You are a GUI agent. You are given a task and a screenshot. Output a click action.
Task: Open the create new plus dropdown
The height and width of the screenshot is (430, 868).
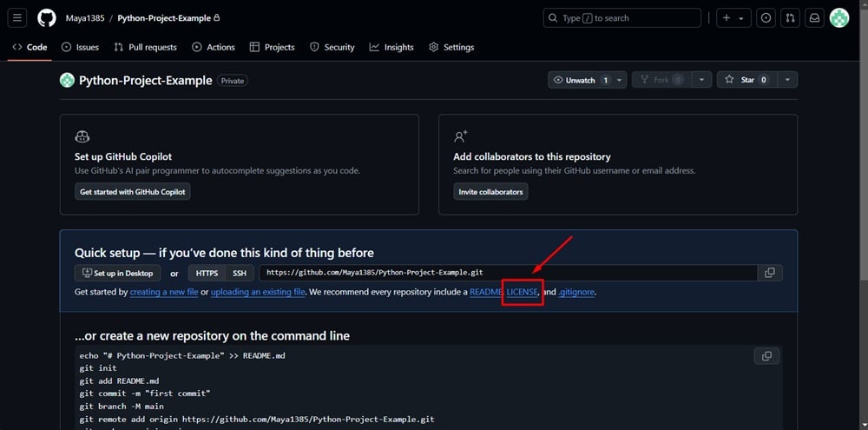click(x=733, y=17)
